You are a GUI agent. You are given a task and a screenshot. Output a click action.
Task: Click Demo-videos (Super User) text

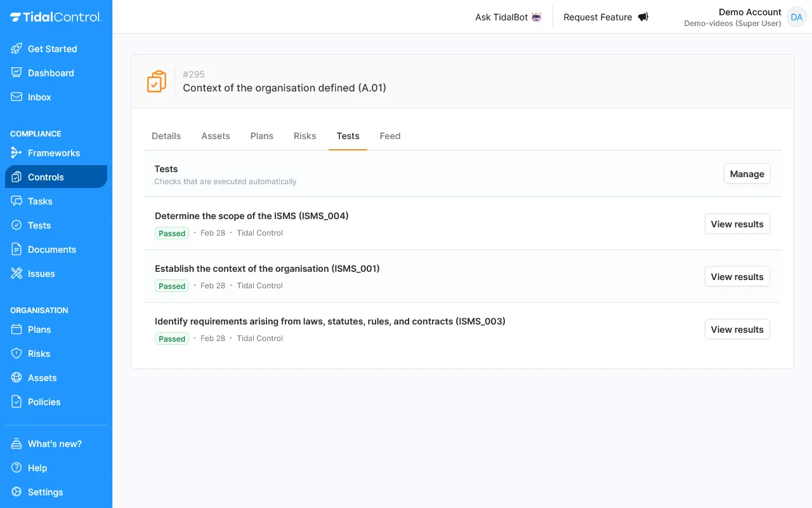[x=733, y=23]
